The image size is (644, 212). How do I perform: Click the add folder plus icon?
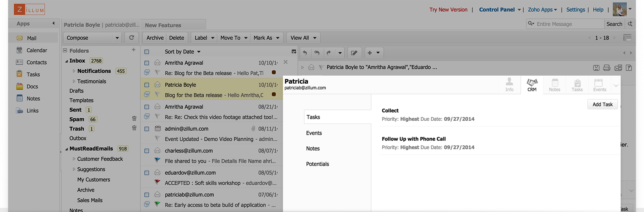coord(133,50)
